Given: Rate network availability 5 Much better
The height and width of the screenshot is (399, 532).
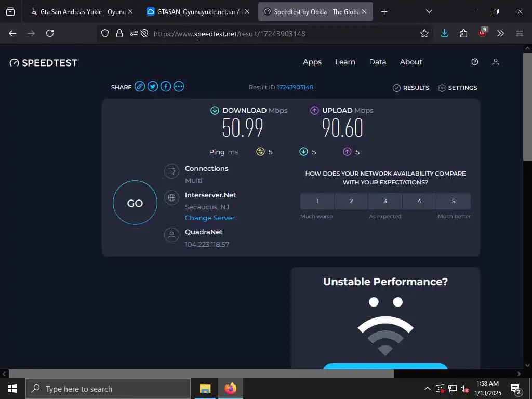Looking at the screenshot, I should tap(454, 201).
